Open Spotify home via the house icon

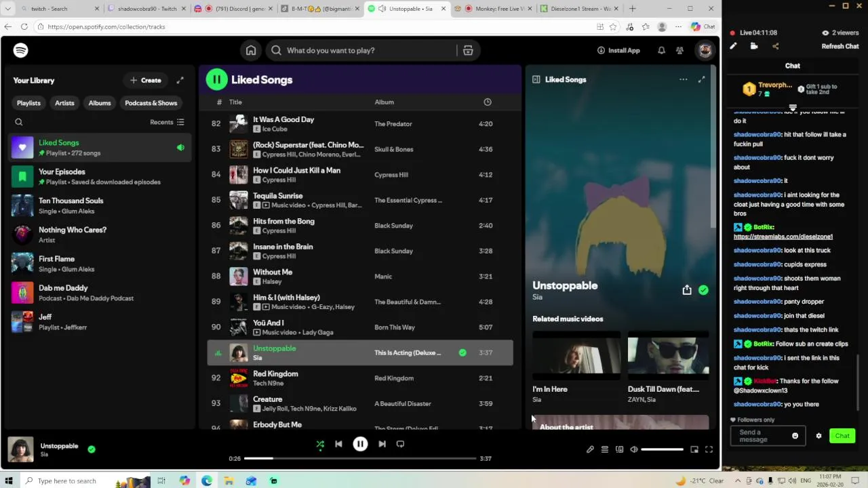251,50
